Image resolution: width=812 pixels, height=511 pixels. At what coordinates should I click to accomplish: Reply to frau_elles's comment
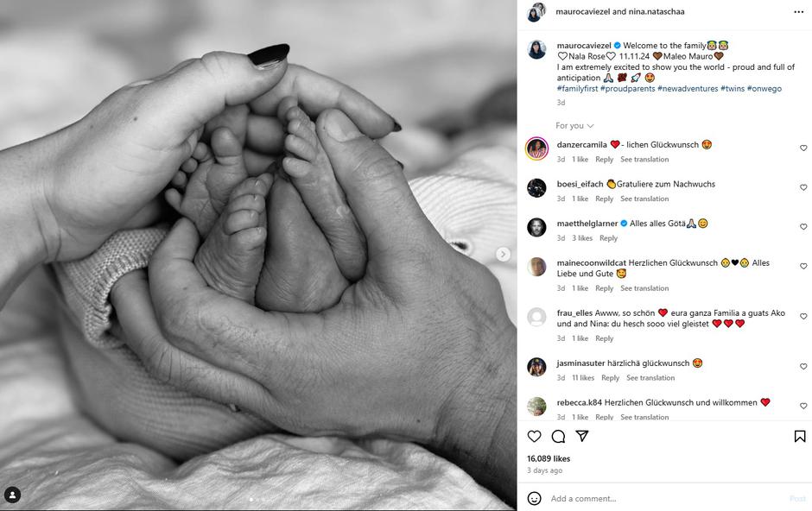[x=605, y=338]
